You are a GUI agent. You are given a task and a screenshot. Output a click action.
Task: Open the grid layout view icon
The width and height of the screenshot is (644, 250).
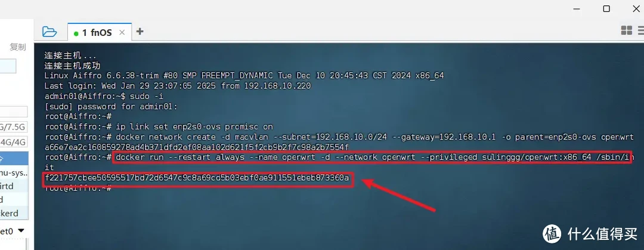[x=626, y=30]
